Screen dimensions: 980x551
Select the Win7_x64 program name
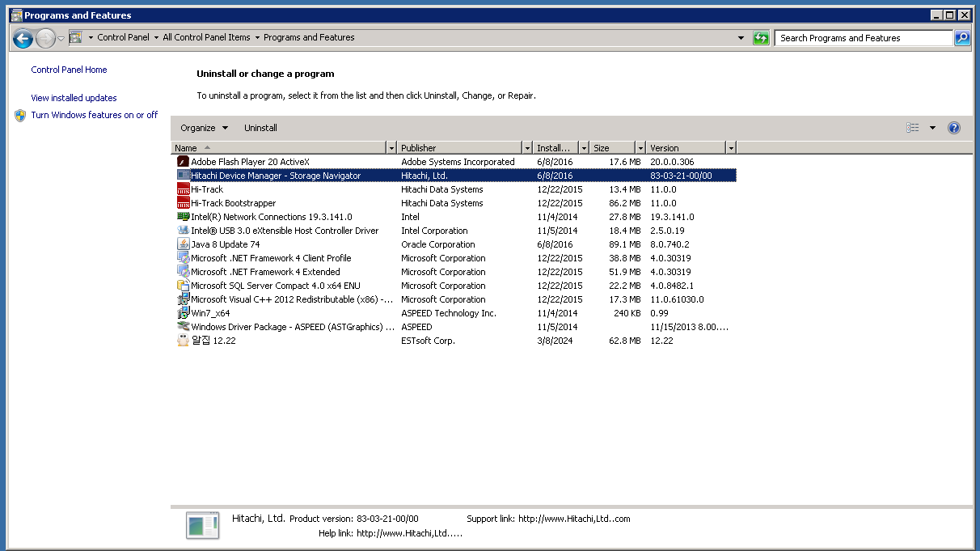210,313
